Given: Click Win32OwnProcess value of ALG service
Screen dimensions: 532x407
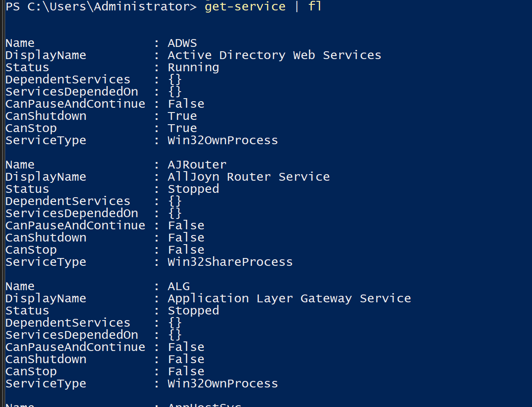Looking at the screenshot, I should tap(223, 384).
